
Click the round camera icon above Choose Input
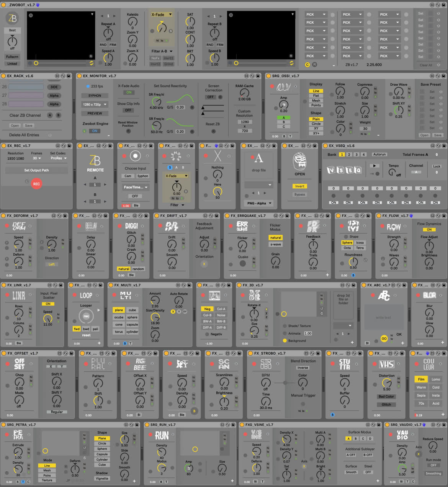point(135,156)
